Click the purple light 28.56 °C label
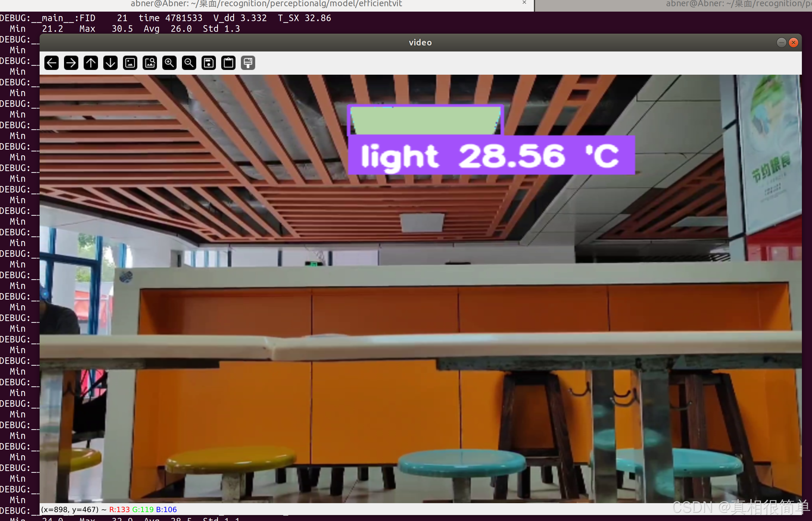Screen dimensions: 812x521 (x=491, y=156)
